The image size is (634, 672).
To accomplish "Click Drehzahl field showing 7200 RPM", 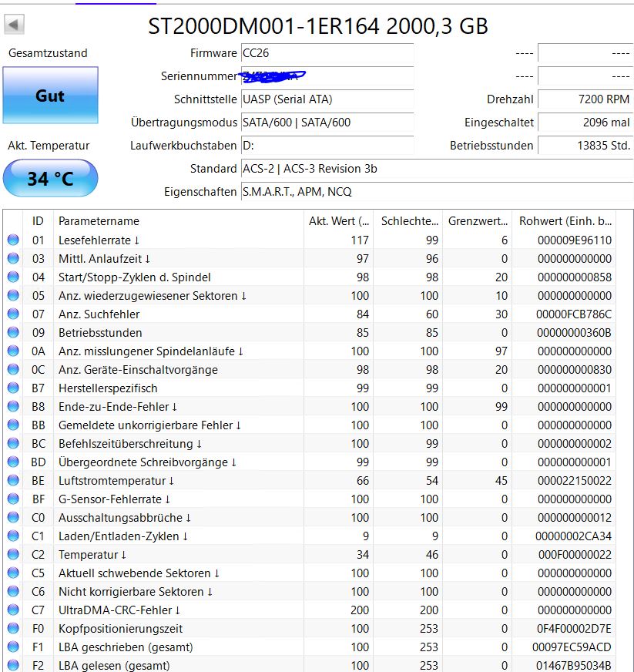I will pos(585,99).
